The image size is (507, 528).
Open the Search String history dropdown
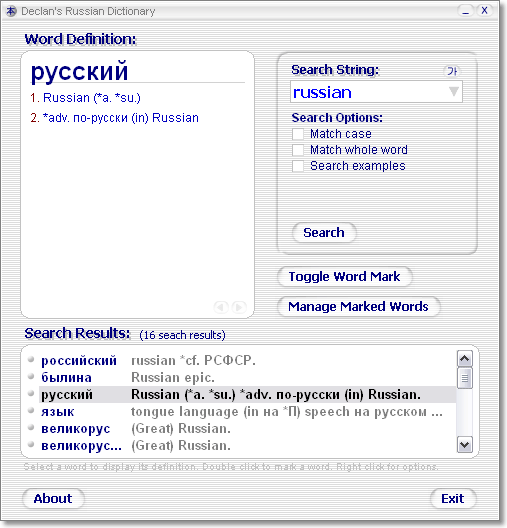(x=454, y=91)
